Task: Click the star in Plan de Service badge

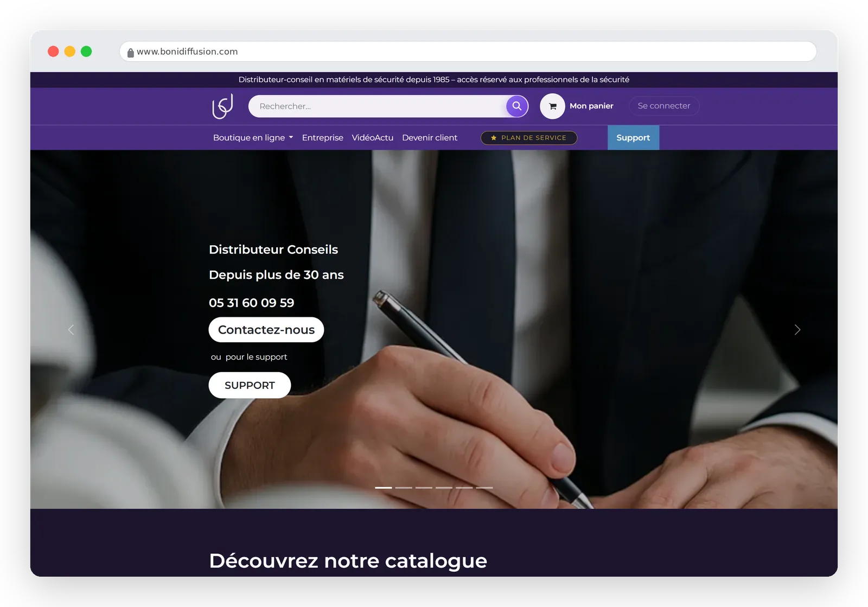Action: 494,138
